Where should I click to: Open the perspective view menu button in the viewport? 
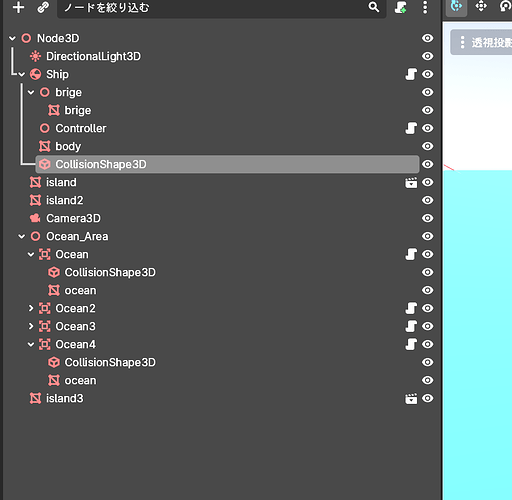point(482,42)
